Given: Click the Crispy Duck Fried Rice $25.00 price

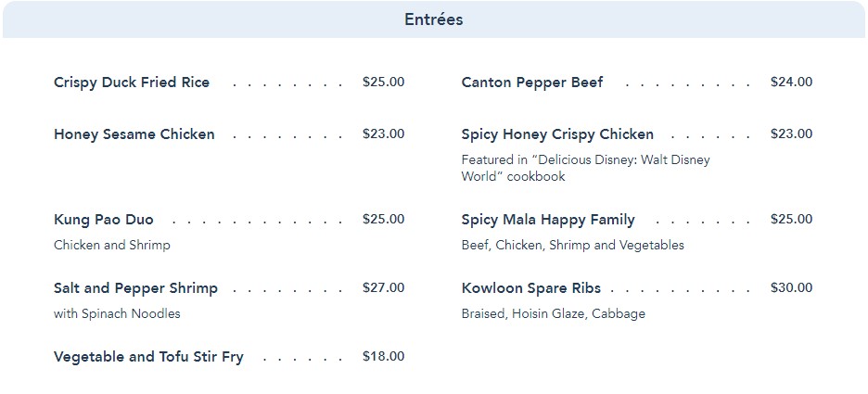Looking at the screenshot, I should [383, 83].
